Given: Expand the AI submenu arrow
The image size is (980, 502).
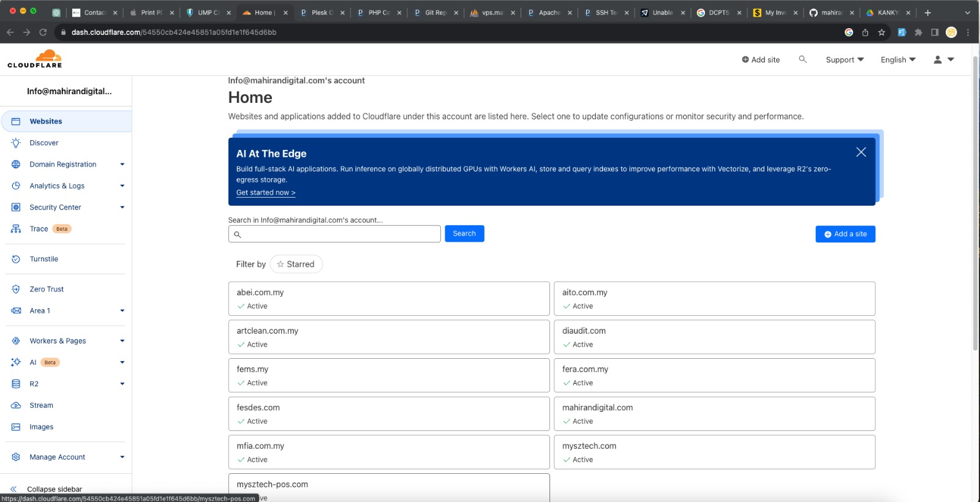Looking at the screenshot, I should click(122, 362).
